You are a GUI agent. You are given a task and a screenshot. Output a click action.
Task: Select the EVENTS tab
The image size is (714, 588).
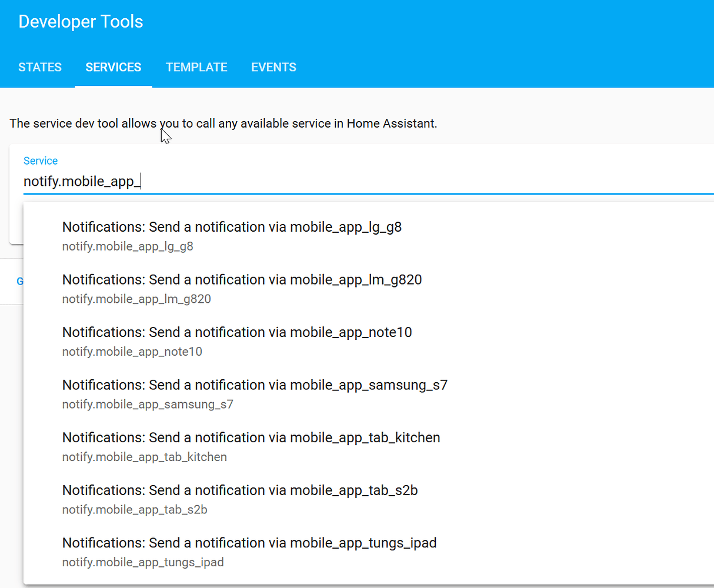(x=273, y=67)
